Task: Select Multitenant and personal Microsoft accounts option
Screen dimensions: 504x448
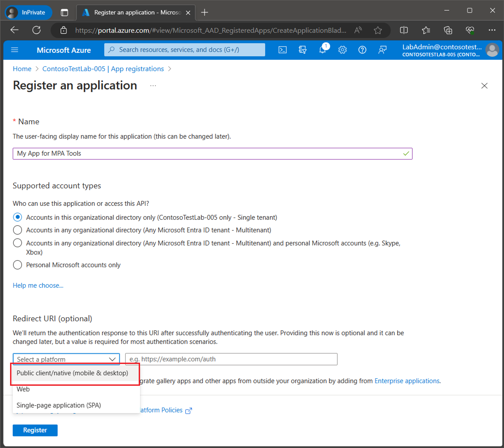Action: pos(17,243)
